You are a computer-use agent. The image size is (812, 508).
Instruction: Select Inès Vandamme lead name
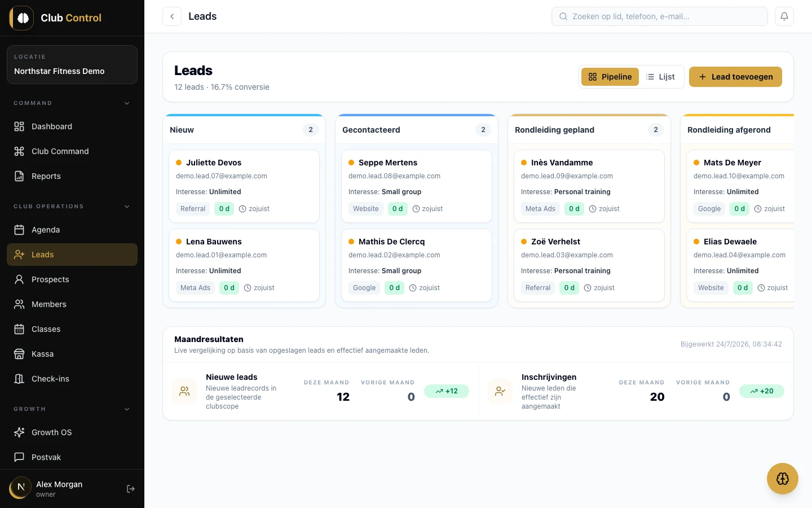562,163
